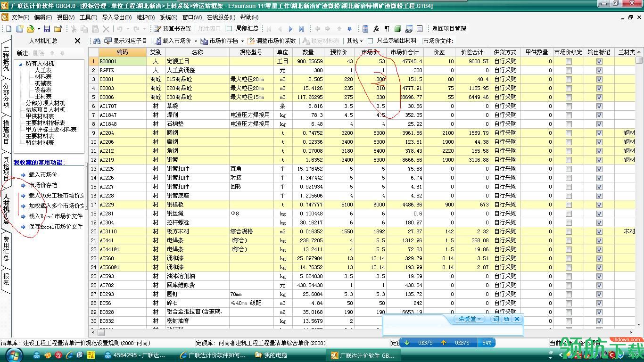Close the floating dictionary popup
Image resolution: width=644 pixels, height=362 pixels.
pos(517,319)
